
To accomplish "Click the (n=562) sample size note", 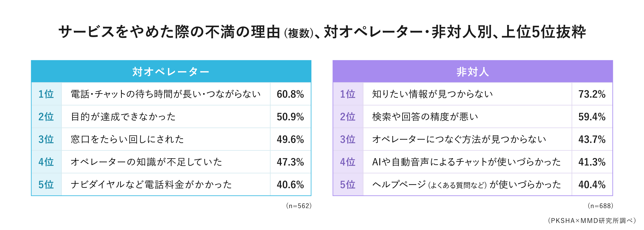I will (299, 206).
